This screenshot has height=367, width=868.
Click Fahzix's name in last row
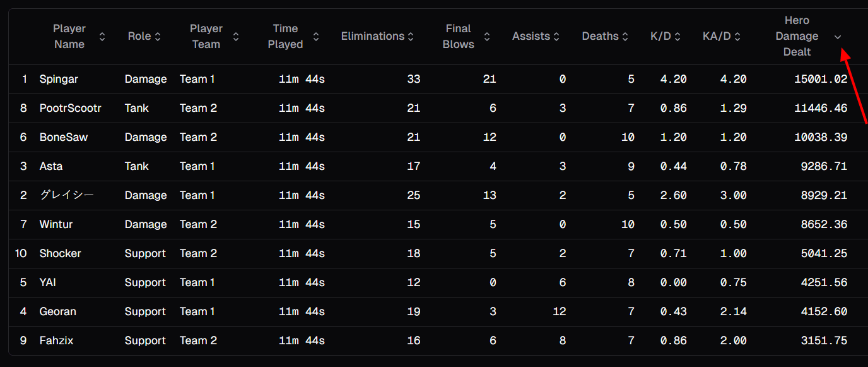pyautogui.click(x=57, y=340)
